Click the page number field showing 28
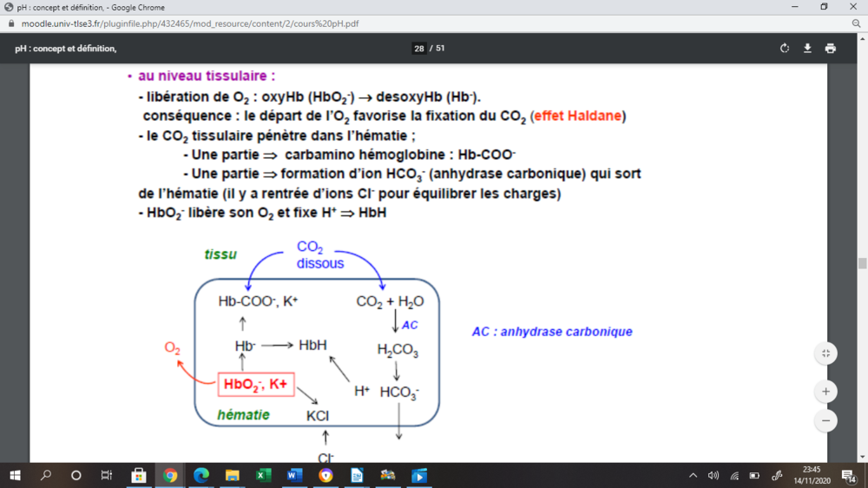The width and height of the screenshot is (868, 488). tap(419, 49)
